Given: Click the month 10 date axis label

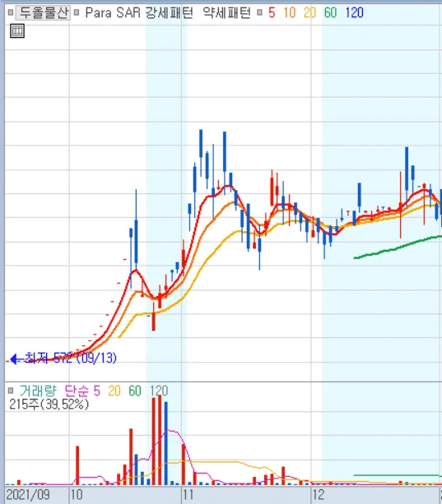Looking at the screenshot, I should [x=77, y=495].
